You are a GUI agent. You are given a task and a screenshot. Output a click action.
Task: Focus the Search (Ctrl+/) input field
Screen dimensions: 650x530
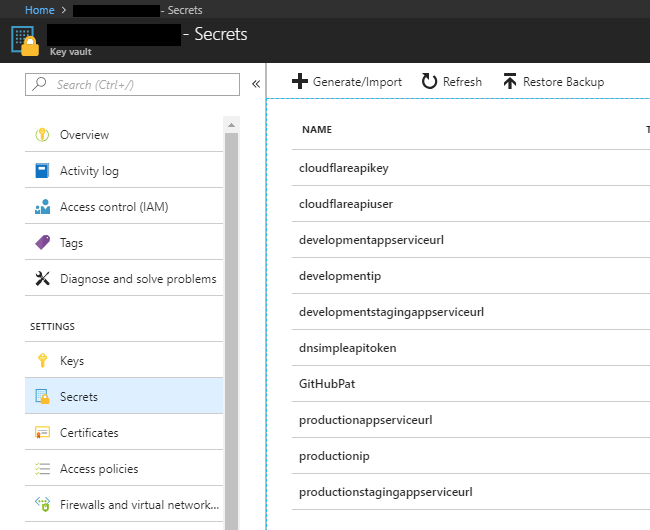pos(132,85)
